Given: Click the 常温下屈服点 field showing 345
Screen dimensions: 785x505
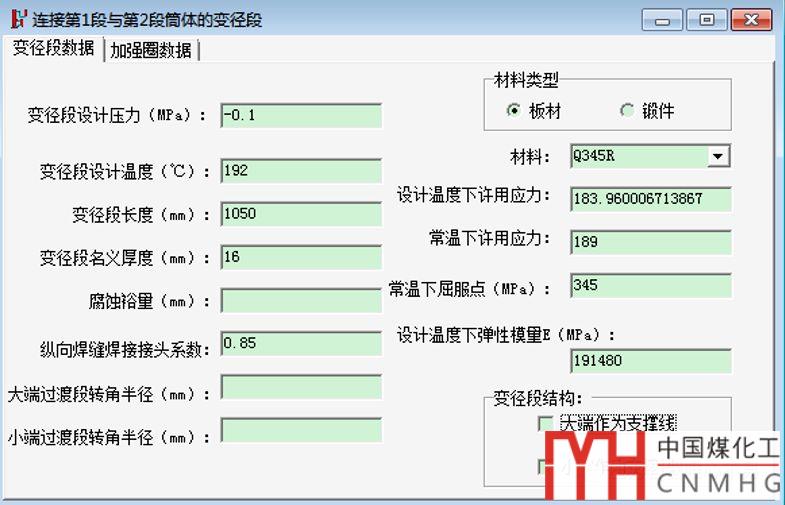Looking at the screenshot, I should (x=651, y=286).
